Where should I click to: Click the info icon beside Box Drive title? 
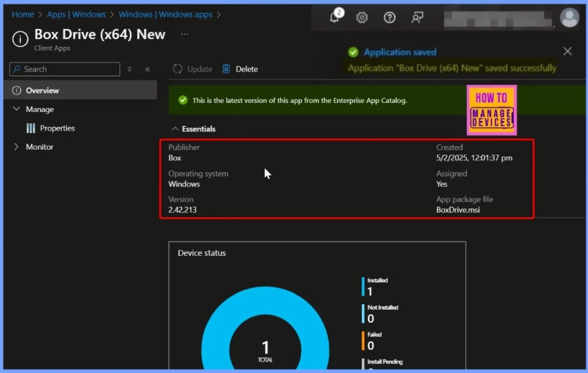click(20, 39)
